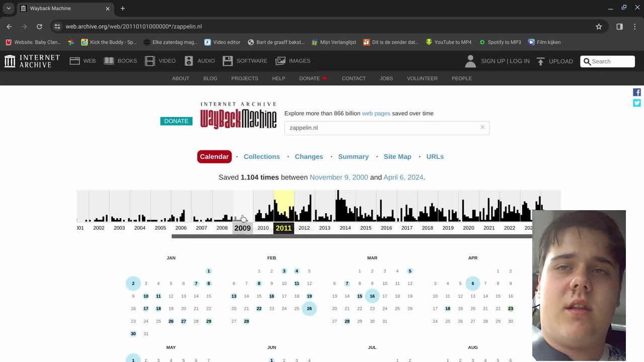Share the page via the Twitter icon
The image size is (644, 362).
(x=636, y=103)
